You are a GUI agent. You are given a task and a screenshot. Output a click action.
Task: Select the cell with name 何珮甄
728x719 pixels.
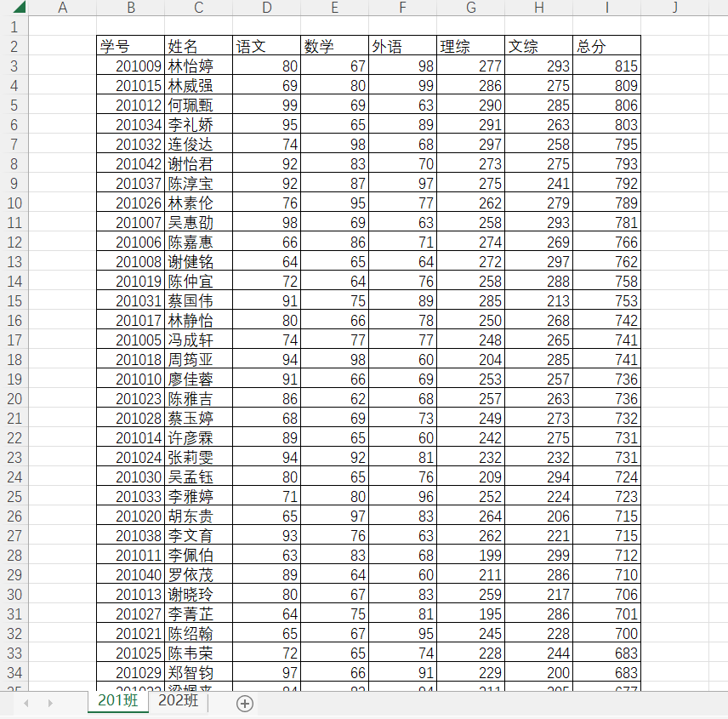198,105
